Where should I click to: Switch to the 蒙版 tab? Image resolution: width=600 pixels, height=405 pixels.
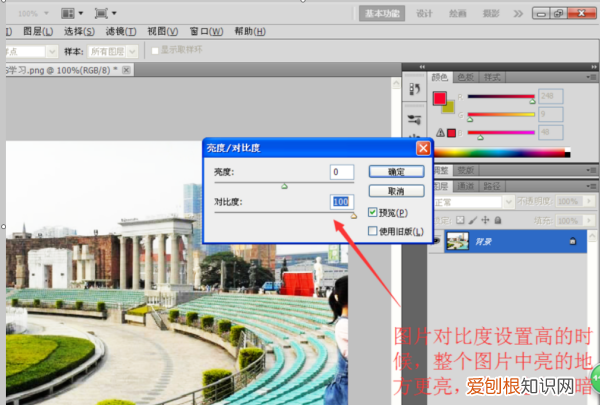click(466, 170)
